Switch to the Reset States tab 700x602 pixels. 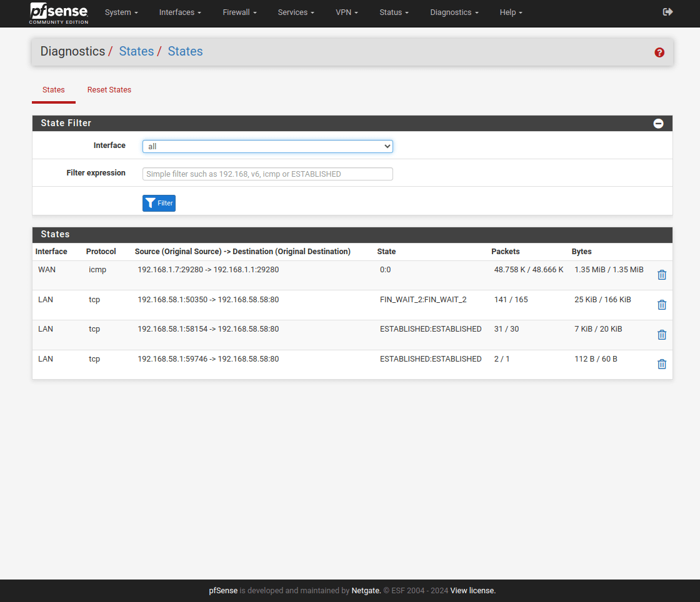pos(109,90)
